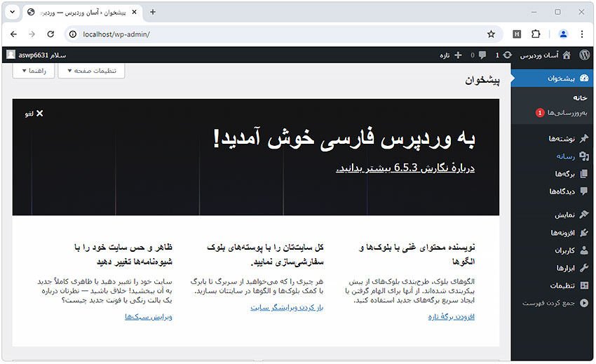Screen dimensions: 596x364
Task: Click the ویرایش سبک‌ها link
Action: click(x=149, y=316)
